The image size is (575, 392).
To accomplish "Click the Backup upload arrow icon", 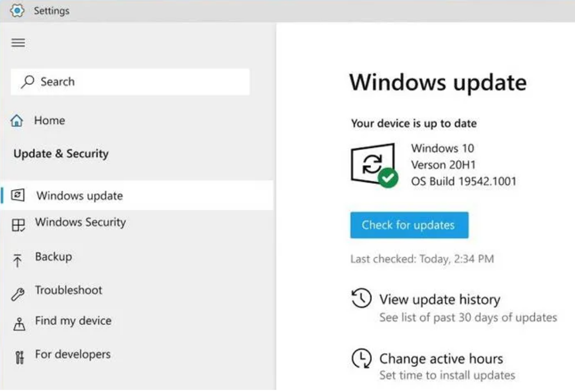I will [18, 260].
